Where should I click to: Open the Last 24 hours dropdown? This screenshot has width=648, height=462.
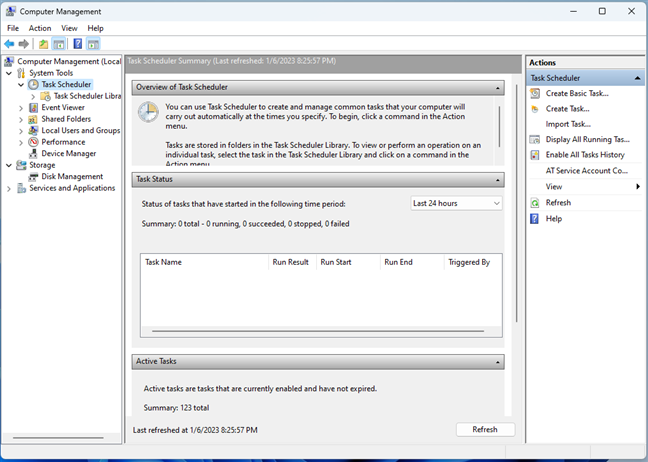(456, 203)
